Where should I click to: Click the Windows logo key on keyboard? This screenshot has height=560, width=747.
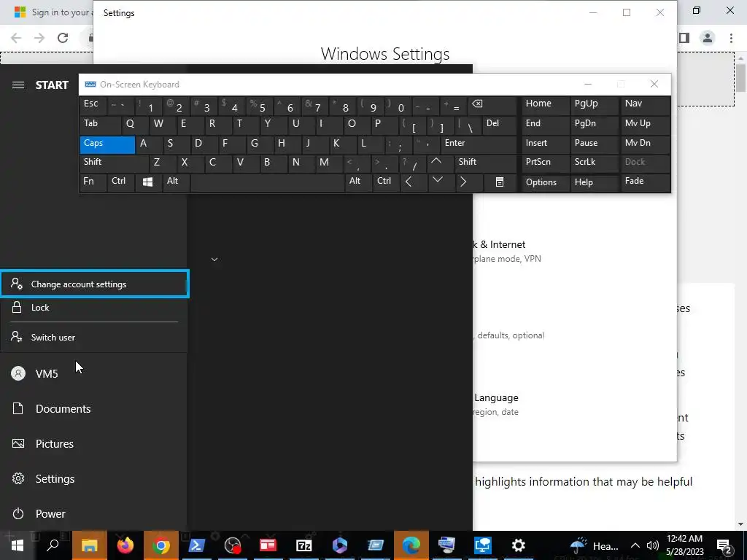pyautogui.click(x=148, y=182)
